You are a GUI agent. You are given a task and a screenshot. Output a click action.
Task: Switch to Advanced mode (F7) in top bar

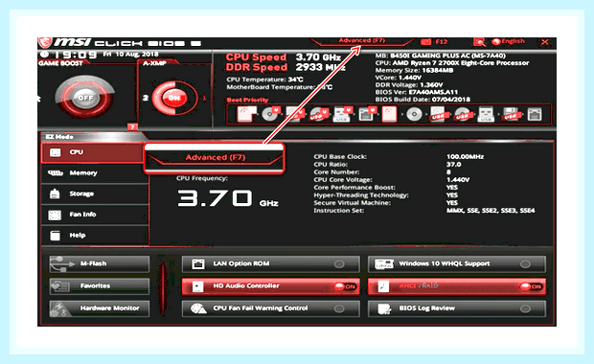coord(361,41)
